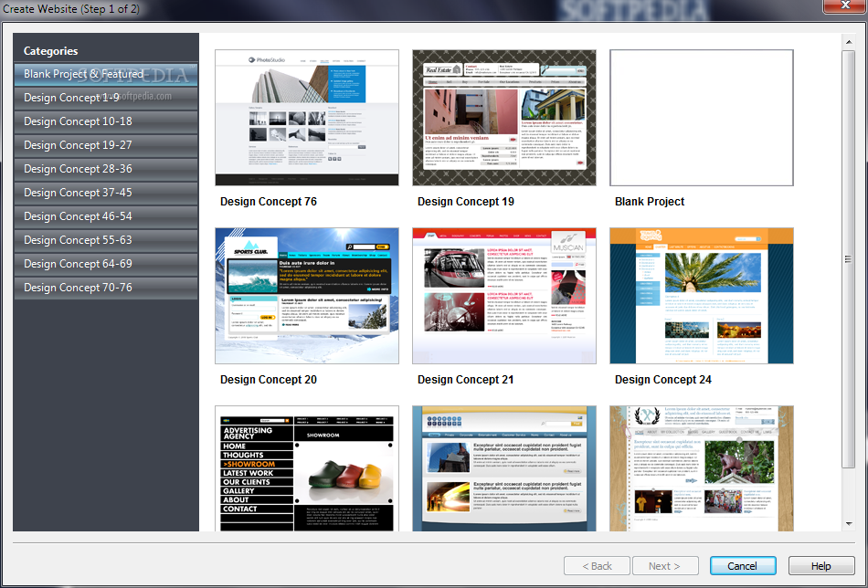Open Design Concept 28-36 category
This screenshot has width=868, height=588.
tap(106, 169)
